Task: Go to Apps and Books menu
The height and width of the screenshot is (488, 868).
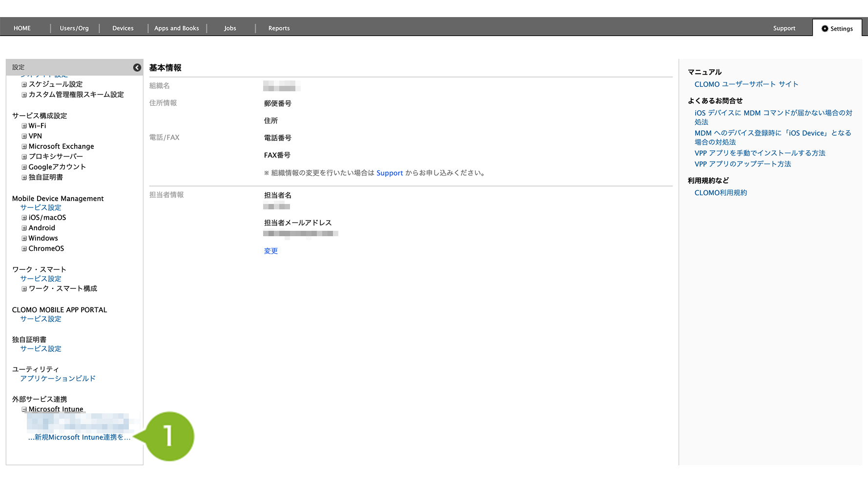Action: tap(176, 28)
